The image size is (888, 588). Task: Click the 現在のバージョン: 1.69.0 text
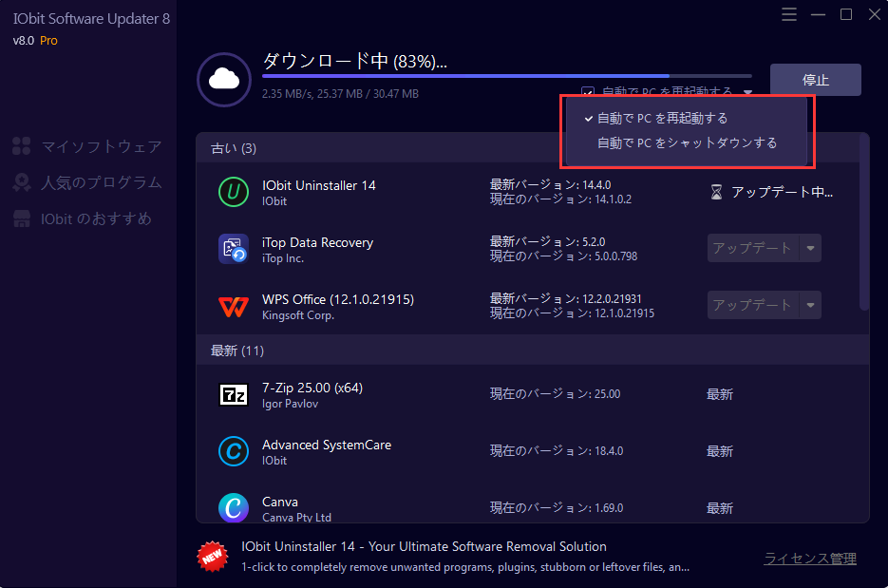(x=557, y=508)
